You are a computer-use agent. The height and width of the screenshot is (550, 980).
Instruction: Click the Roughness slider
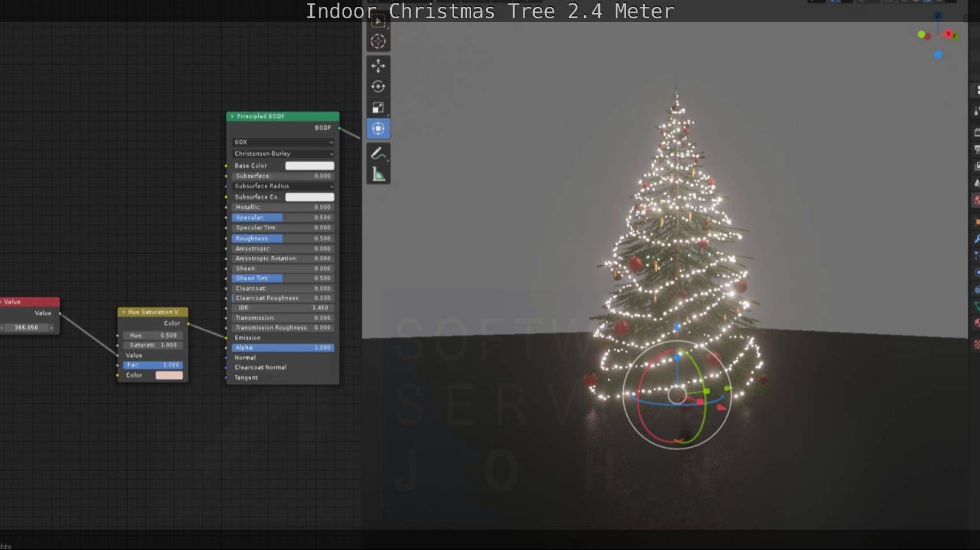283,238
